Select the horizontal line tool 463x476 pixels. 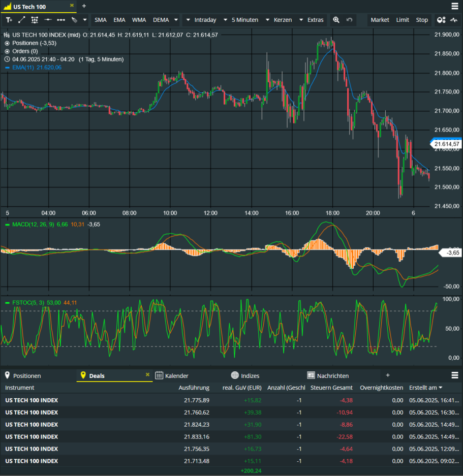[x=48, y=20]
